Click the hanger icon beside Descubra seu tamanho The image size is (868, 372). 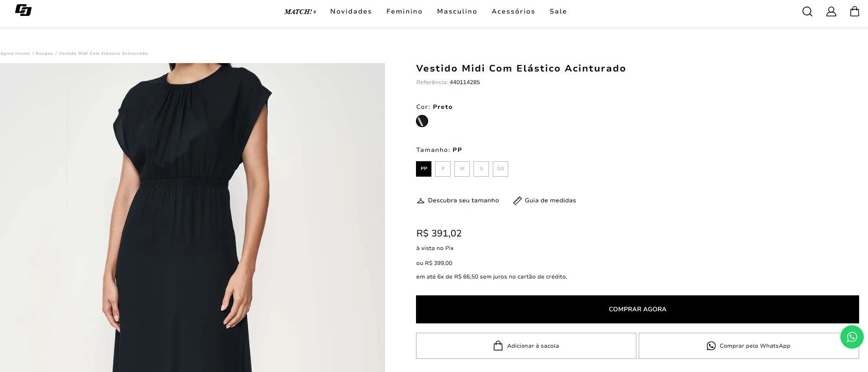[x=420, y=200]
